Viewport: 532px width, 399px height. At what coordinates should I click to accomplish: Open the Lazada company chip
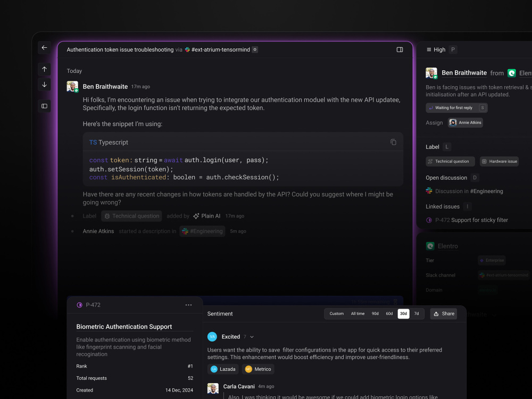point(223,369)
